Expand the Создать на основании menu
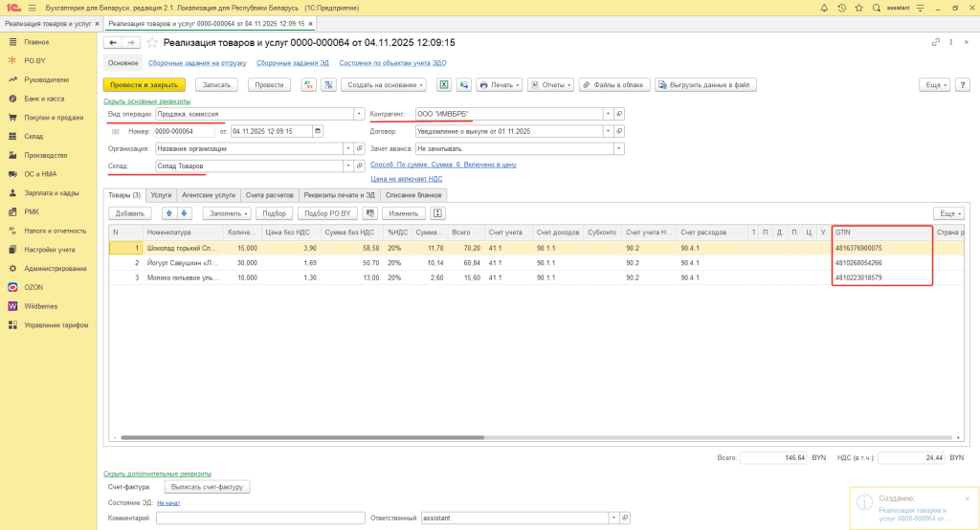This screenshot has width=980, height=530. pos(383,84)
